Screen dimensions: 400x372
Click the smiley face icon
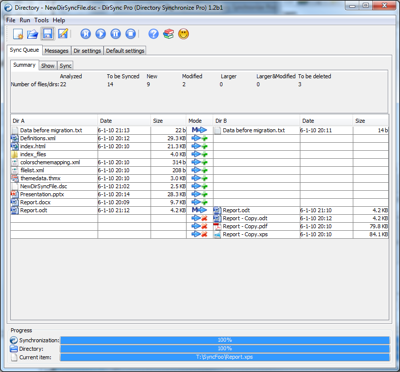tap(183, 34)
